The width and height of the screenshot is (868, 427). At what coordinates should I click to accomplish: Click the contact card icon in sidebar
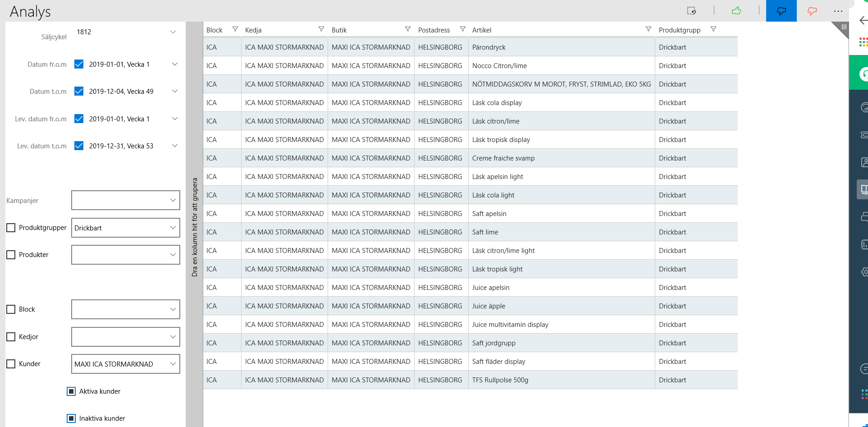pos(864,162)
